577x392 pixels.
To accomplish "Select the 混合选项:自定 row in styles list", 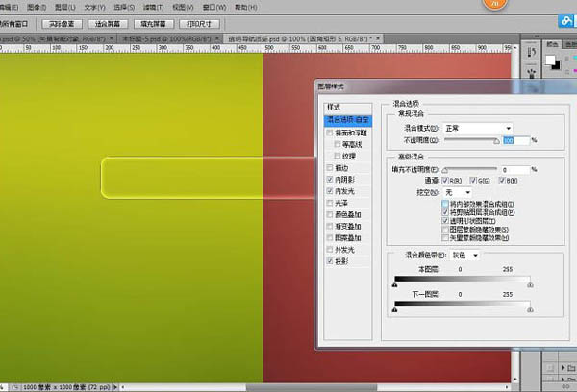I will [x=348, y=120].
